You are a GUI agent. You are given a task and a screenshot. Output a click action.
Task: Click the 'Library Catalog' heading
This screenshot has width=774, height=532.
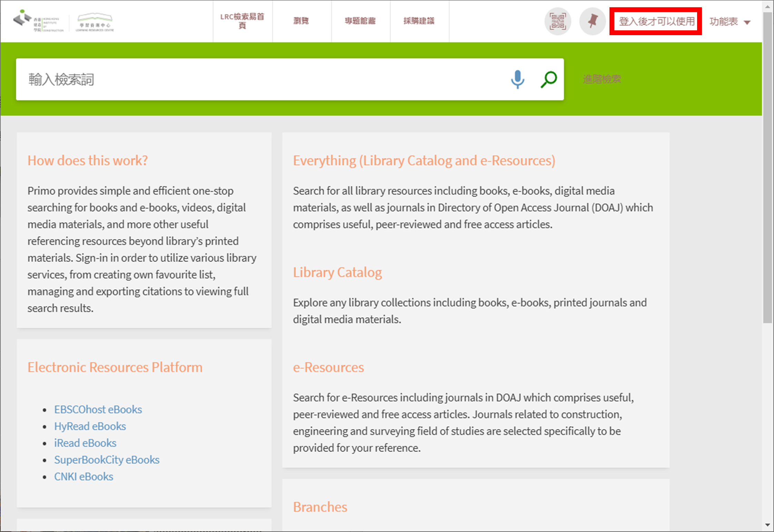pyautogui.click(x=337, y=272)
